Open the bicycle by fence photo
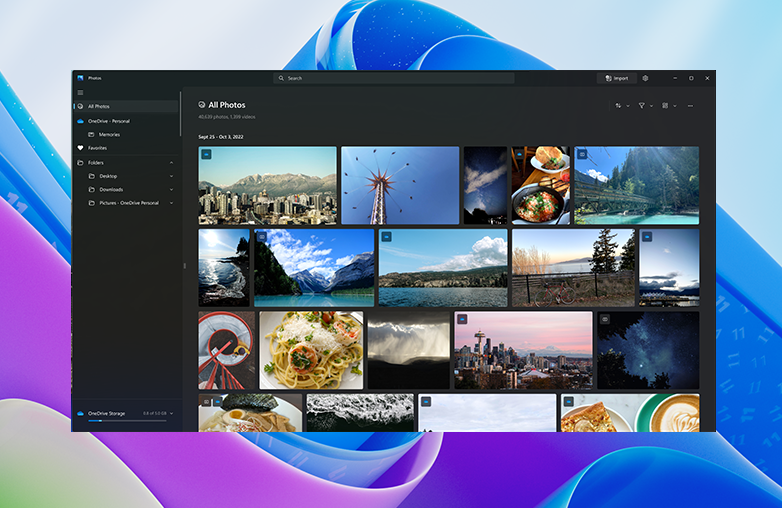782x508 pixels. 574,268
